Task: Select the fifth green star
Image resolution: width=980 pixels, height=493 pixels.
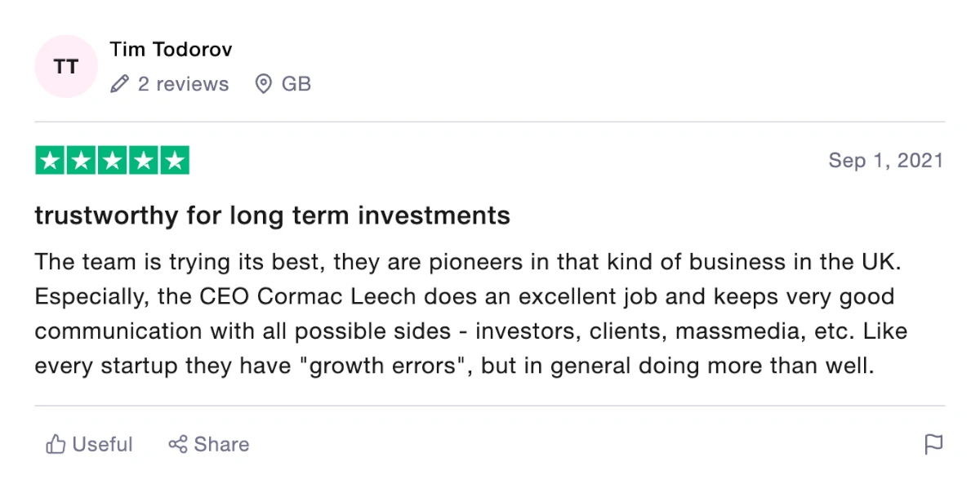Action: pyautogui.click(x=174, y=160)
